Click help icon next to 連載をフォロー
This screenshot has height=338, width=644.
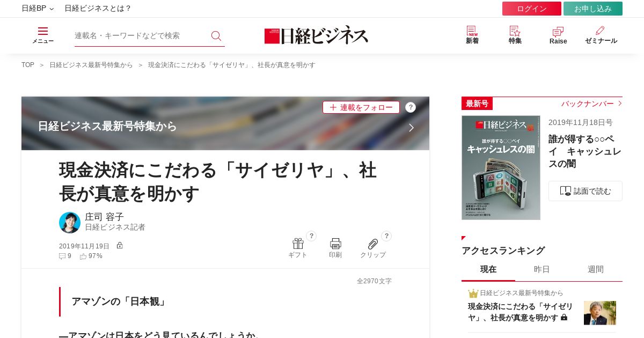(411, 107)
